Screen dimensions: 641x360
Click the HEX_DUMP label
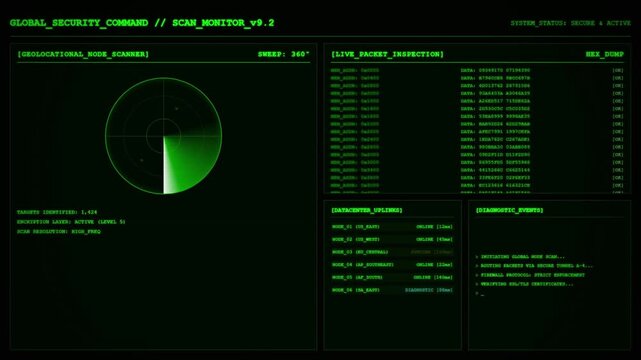pyautogui.click(x=605, y=54)
